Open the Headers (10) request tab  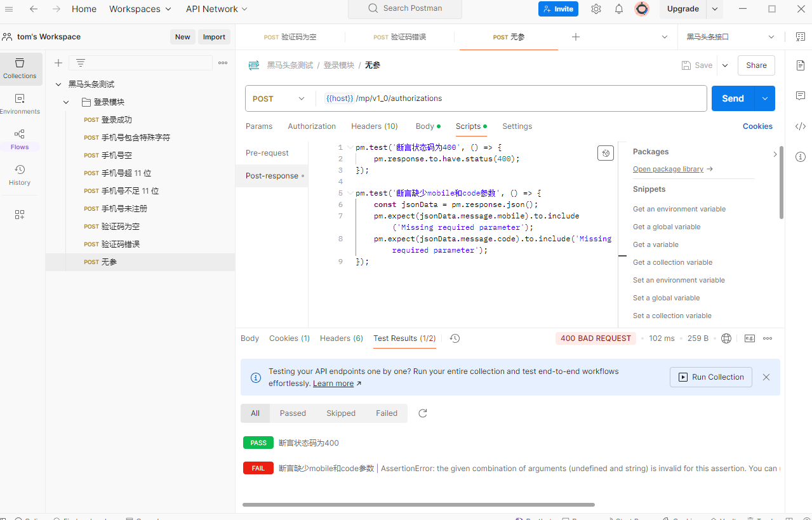tap(375, 126)
